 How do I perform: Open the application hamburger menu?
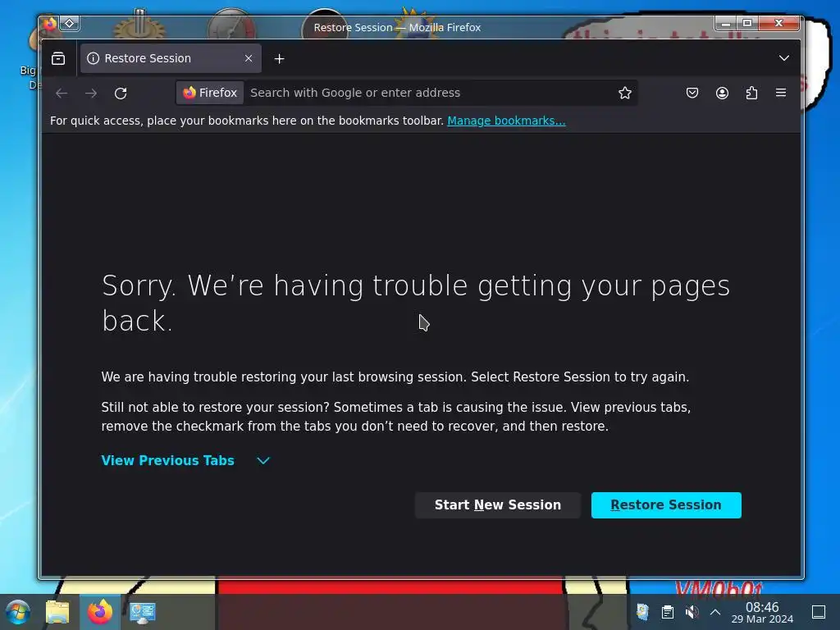pyautogui.click(x=781, y=93)
